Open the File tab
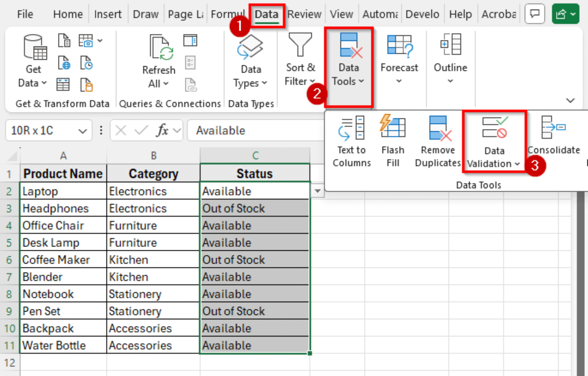 click(x=25, y=14)
